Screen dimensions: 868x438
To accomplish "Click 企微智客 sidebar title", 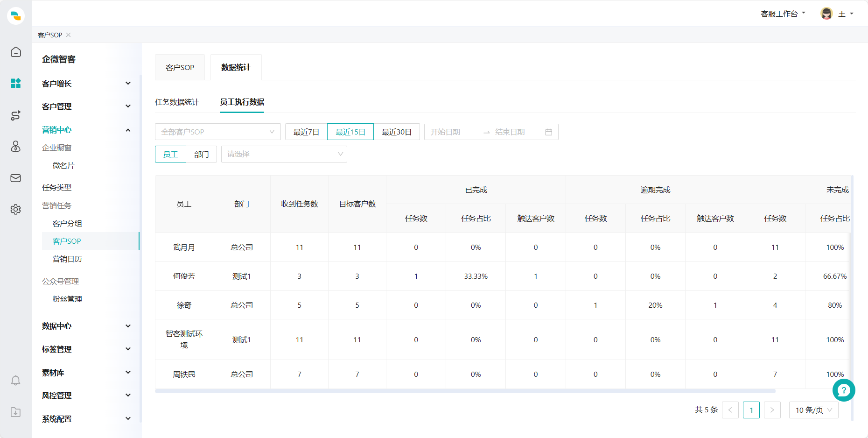I will [59, 59].
